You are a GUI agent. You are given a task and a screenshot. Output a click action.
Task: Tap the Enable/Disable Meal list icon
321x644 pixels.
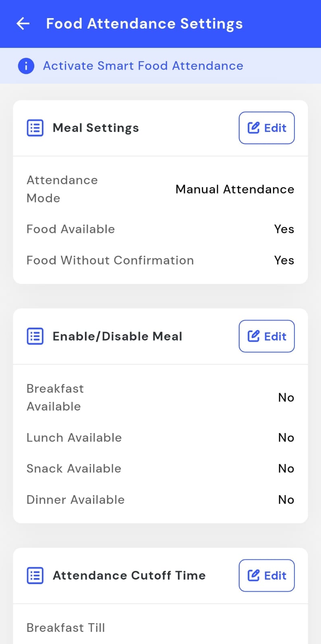[35, 336]
